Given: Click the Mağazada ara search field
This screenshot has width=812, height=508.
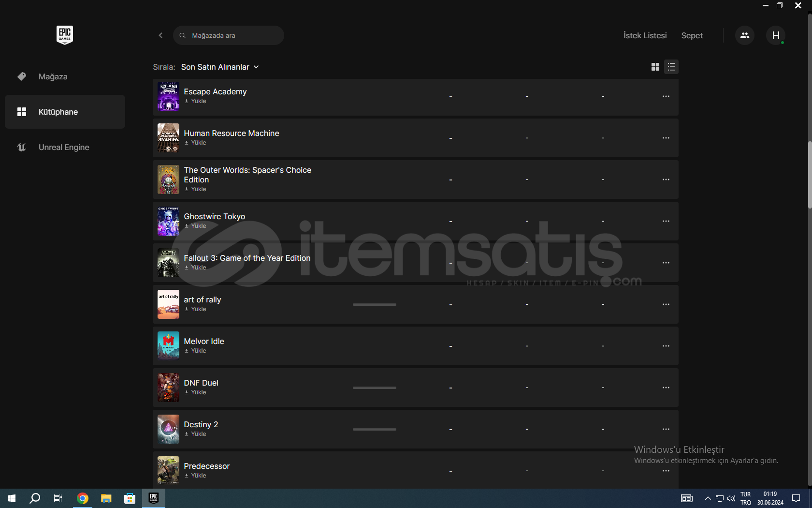Looking at the screenshot, I should tap(229, 35).
